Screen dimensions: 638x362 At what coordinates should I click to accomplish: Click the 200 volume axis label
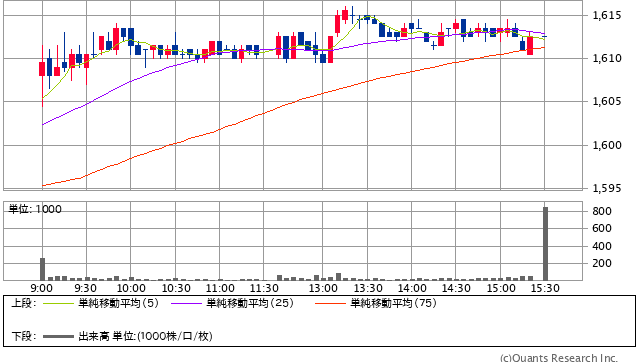[x=602, y=263]
